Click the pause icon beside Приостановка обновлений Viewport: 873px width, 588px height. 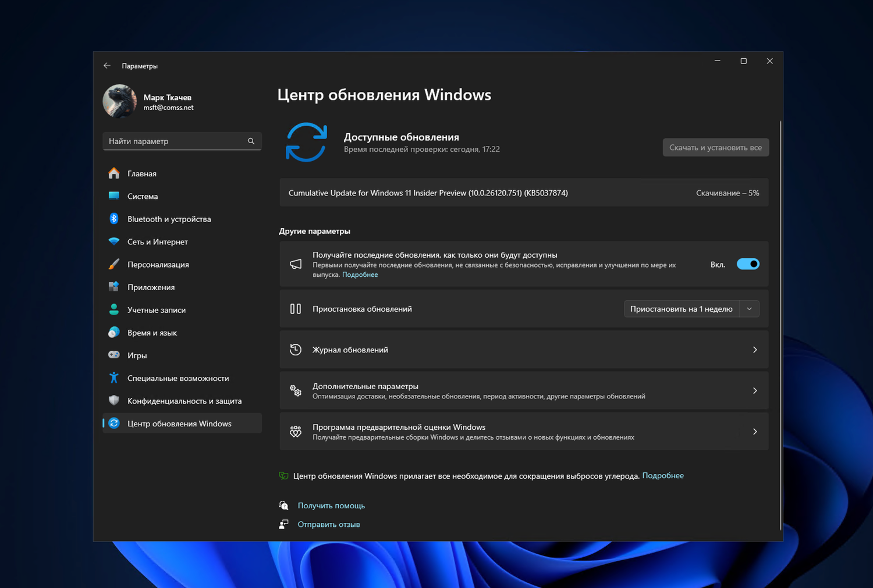(x=296, y=309)
